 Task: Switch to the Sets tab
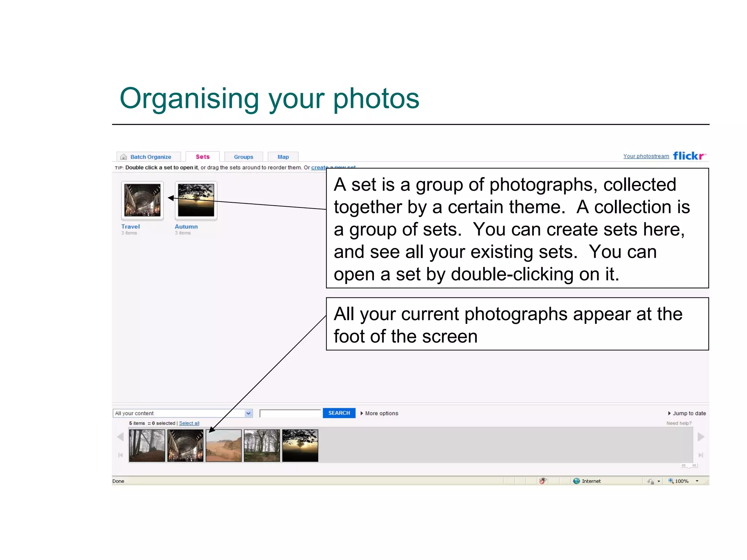point(202,157)
